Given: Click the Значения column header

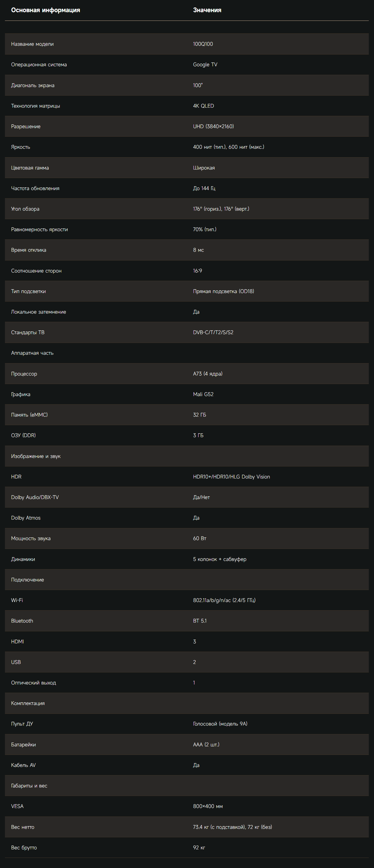Looking at the screenshot, I should coord(207,10).
